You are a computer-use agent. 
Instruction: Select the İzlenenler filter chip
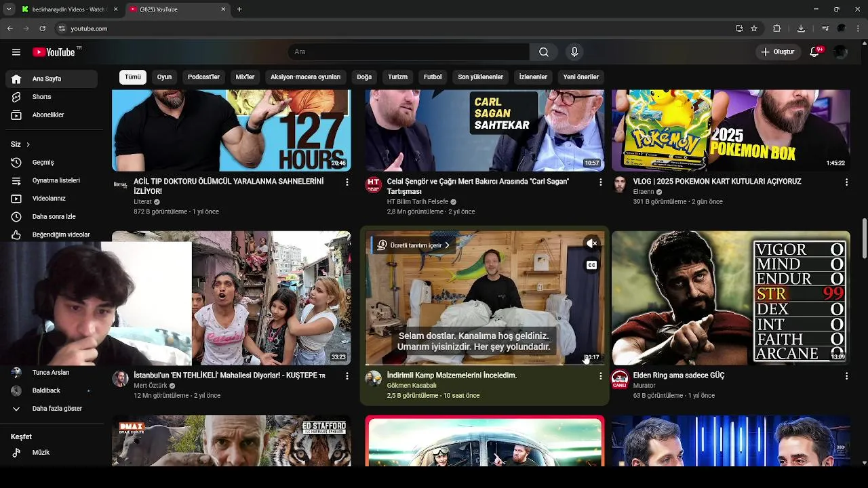click(x=533, y=77)
